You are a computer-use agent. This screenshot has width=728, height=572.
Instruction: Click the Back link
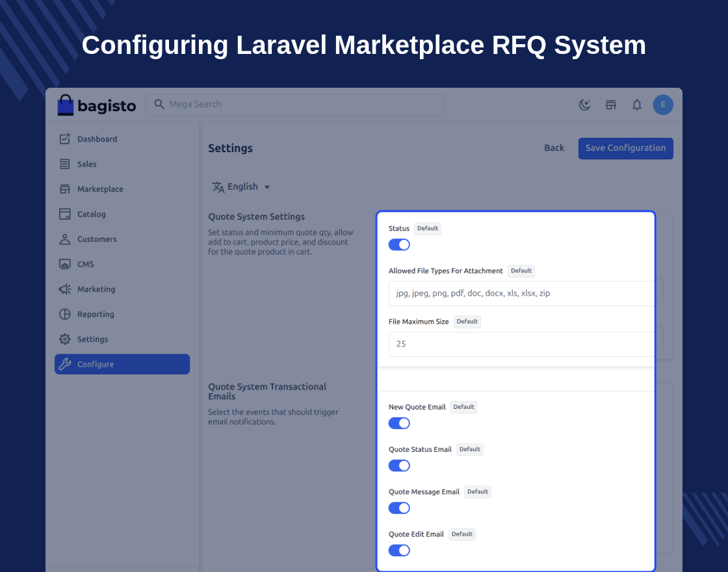pos(554,148)
